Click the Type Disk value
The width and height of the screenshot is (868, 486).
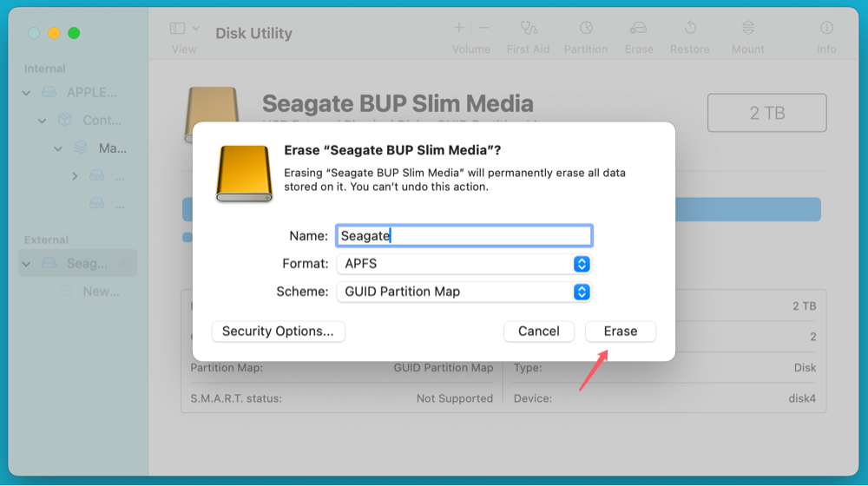[x=805, y=368]
